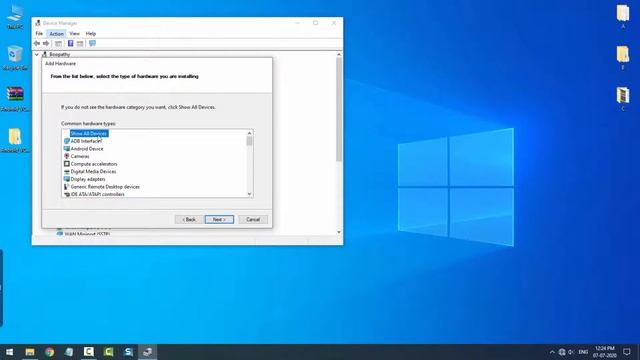Select Show All Devices in hardware list
Viewport: 640px width, 360px height.
(x=89, y=133)
